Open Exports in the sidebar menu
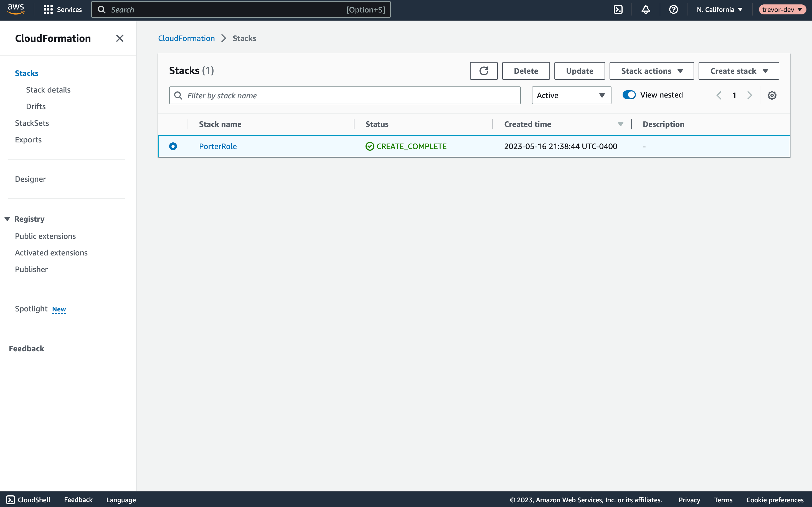 click(28, 139)
